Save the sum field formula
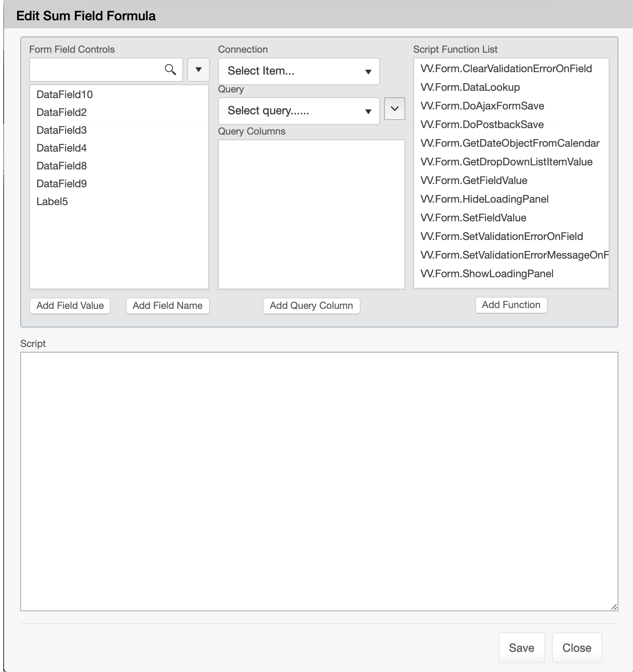The width and height of the screenshot is (633, 672). (522, 648)
